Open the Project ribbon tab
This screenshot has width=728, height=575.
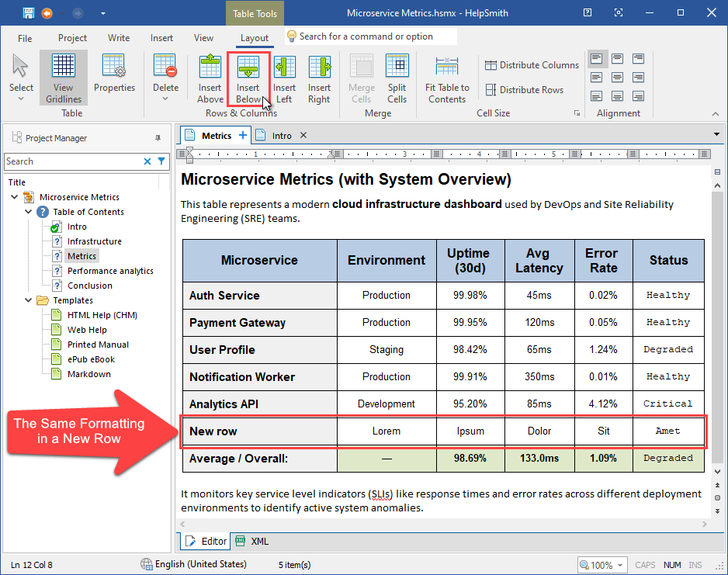click(72, 38)
